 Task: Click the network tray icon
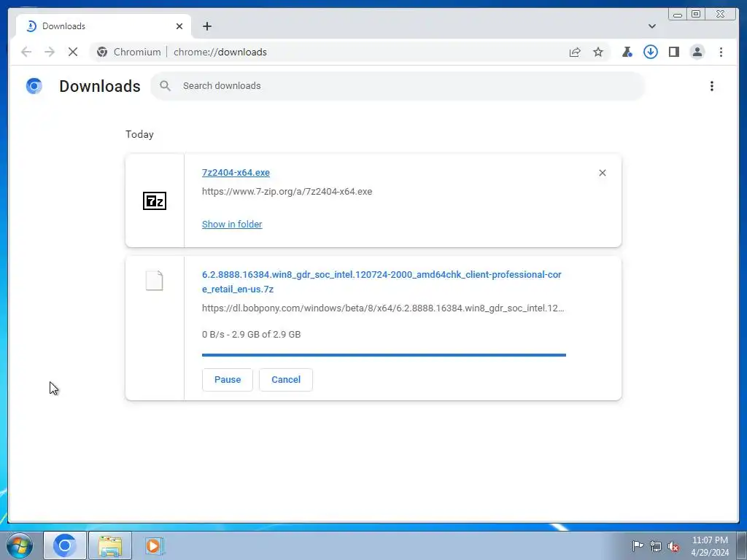656,546
